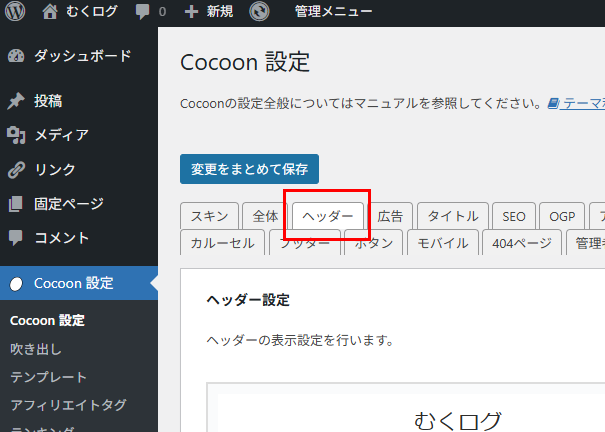Click the むくログ header preview
605x432 pixels.
(458, 420)
